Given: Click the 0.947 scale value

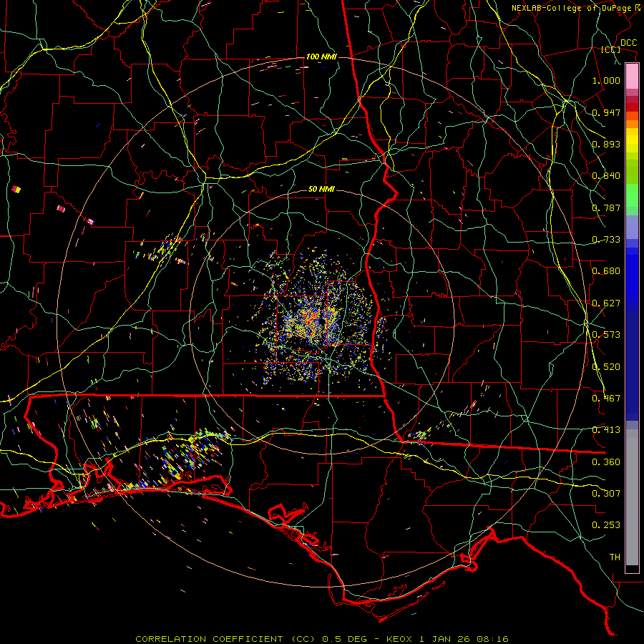Looking at the screenshot, I should [x=606, y=112].
